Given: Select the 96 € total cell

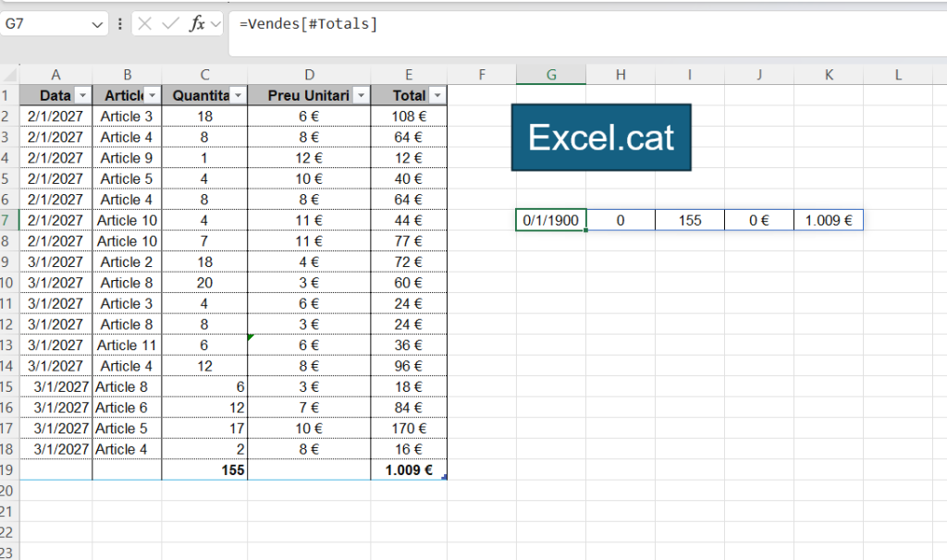Looking at the screenshot, I should (x=409, y=366).
